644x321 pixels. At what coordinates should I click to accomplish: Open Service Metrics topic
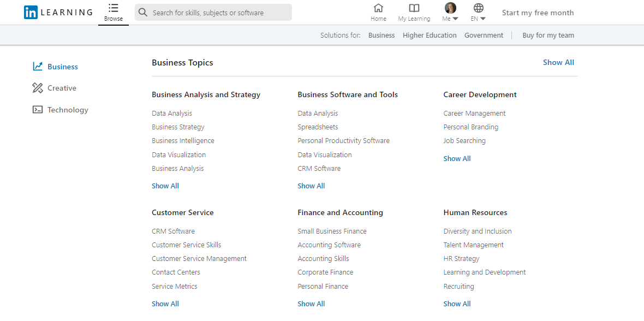(x=175, y=287)
